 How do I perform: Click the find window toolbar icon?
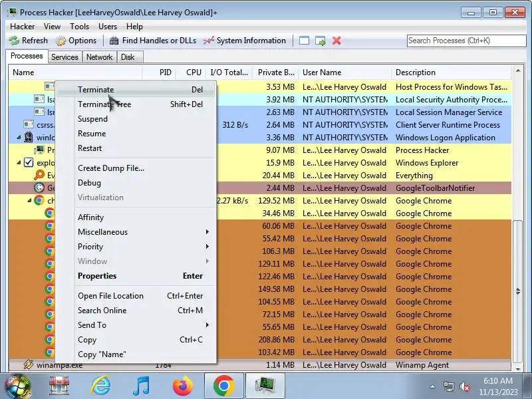304,41
